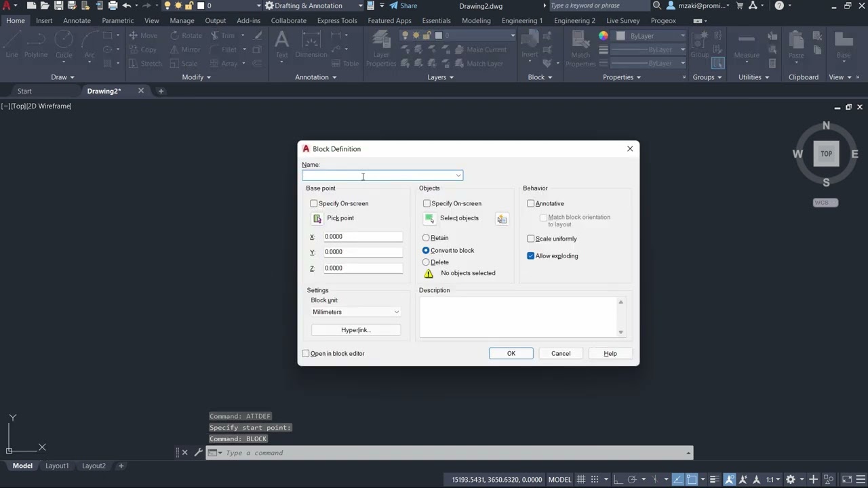Screen dimensions: 868x488
Task: Click the Help button in dialog
Action: 610,353
